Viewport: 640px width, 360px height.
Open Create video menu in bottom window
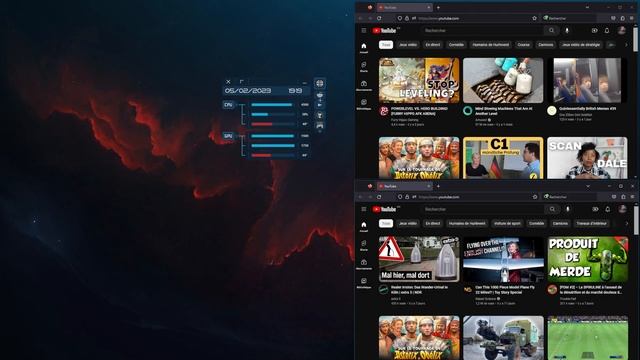[595, 209]
